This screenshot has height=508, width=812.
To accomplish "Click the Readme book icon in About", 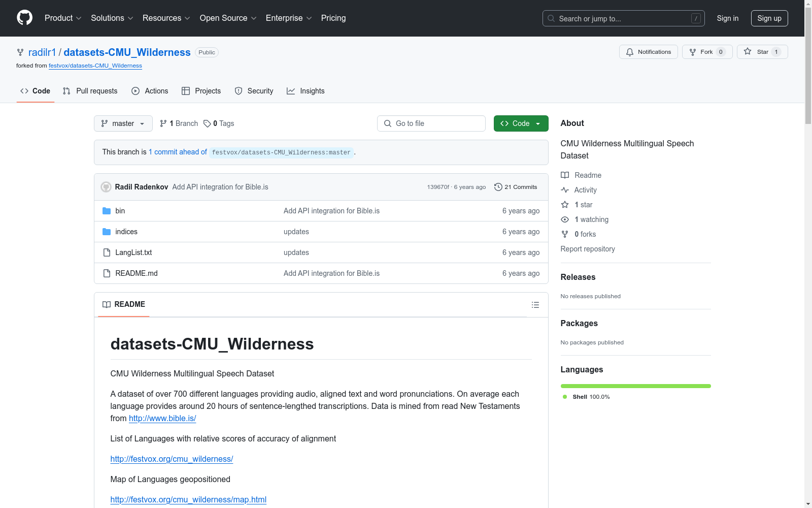I will 565,175.
